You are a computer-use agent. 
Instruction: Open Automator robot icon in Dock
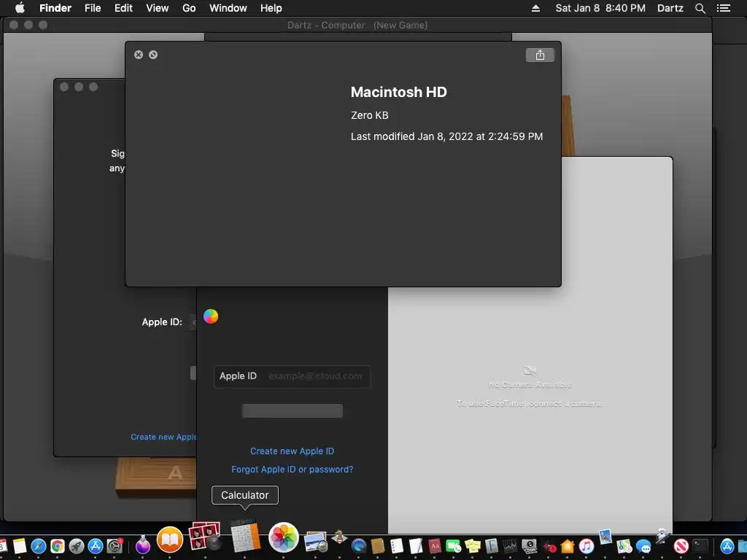point(662,536)
